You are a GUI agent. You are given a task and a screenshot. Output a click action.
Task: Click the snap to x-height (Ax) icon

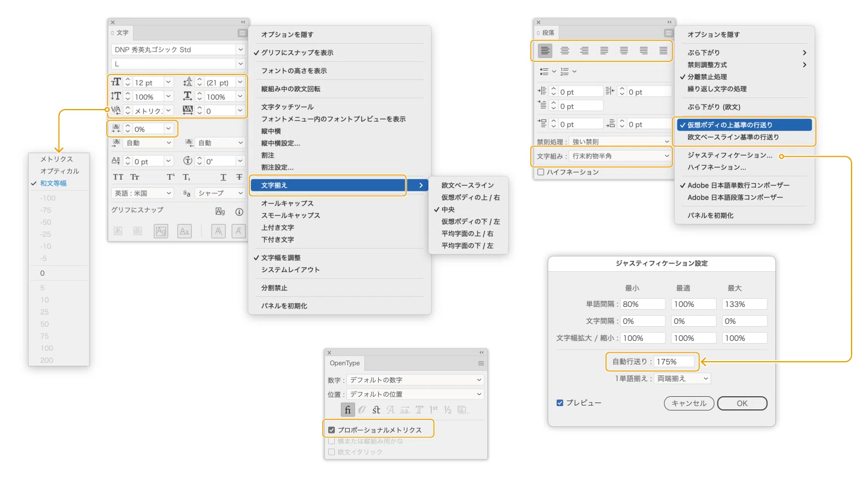click(x=185, y=231)
